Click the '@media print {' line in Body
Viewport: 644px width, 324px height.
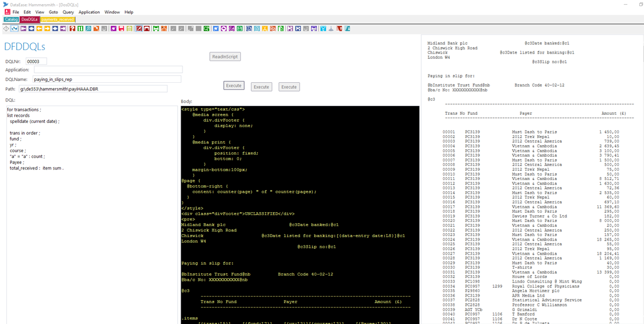point(211,142)
